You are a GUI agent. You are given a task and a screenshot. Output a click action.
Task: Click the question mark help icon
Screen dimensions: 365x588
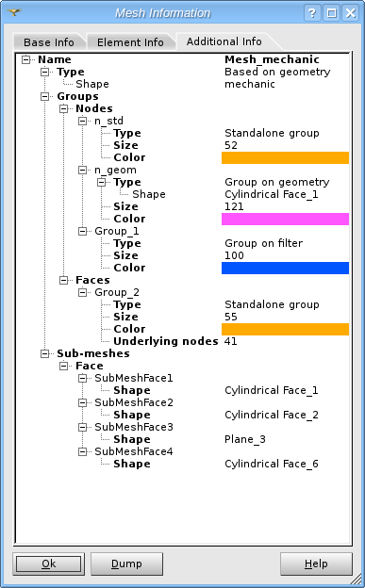click(x=312, y=13)
